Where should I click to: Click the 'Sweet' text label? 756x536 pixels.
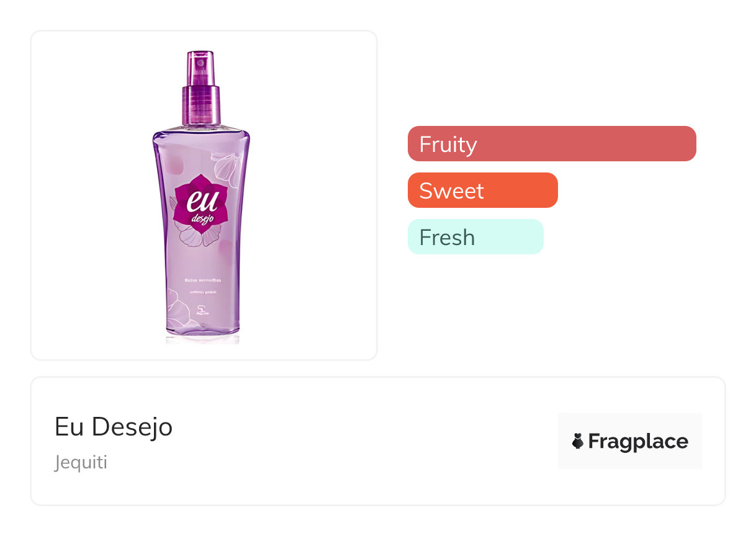[x=451, y=190]
